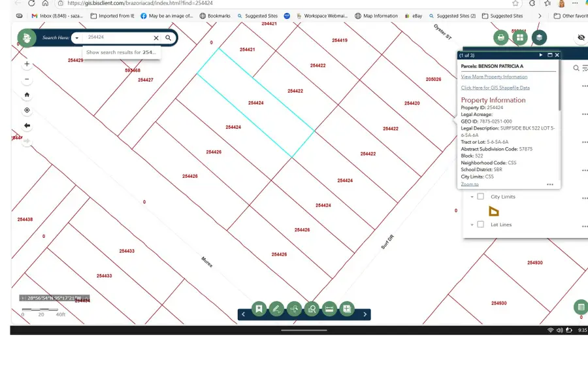This screenshot has height=368, width=588.
Task: Select 'Show search results for 254...' suggestion
Action: coord(121,52)
